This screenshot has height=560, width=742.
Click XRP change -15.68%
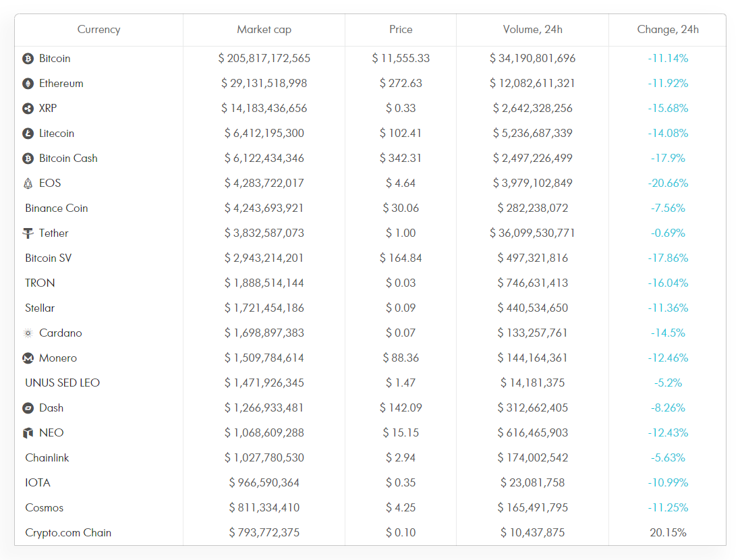pyautogui.click(x=668, y=109)
